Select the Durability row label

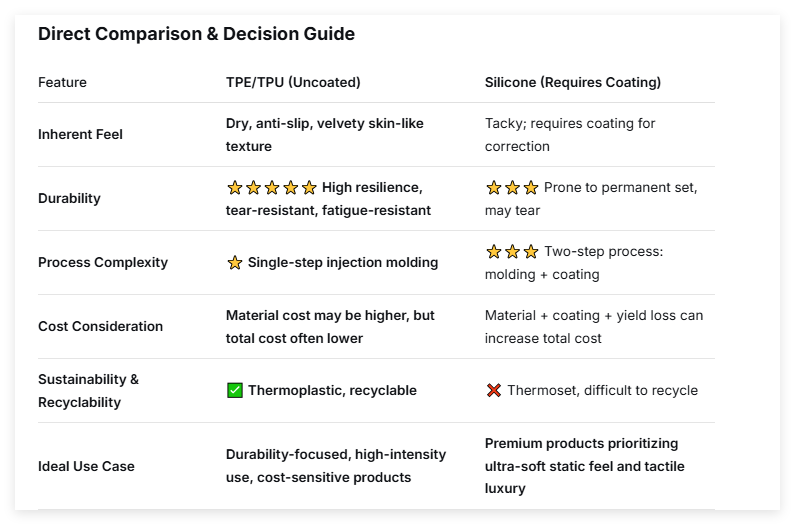tap(69, 198)
